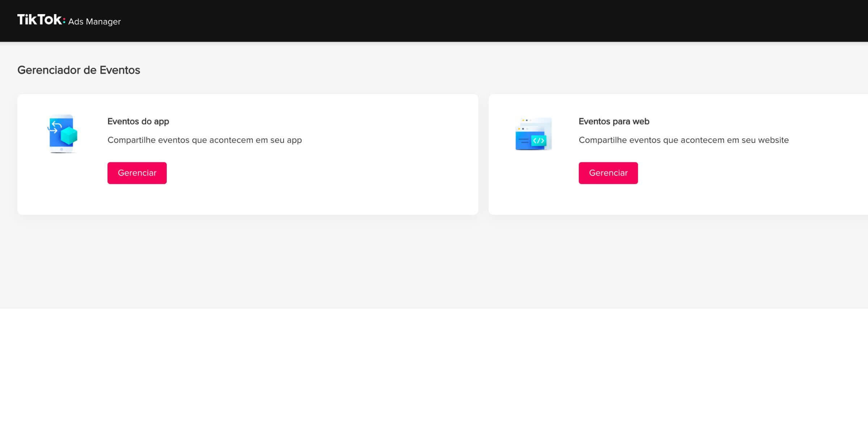This screenshot has height=434, width=868.
Task: Click the colored colon dots after TikTok
Action: (64, 21)
